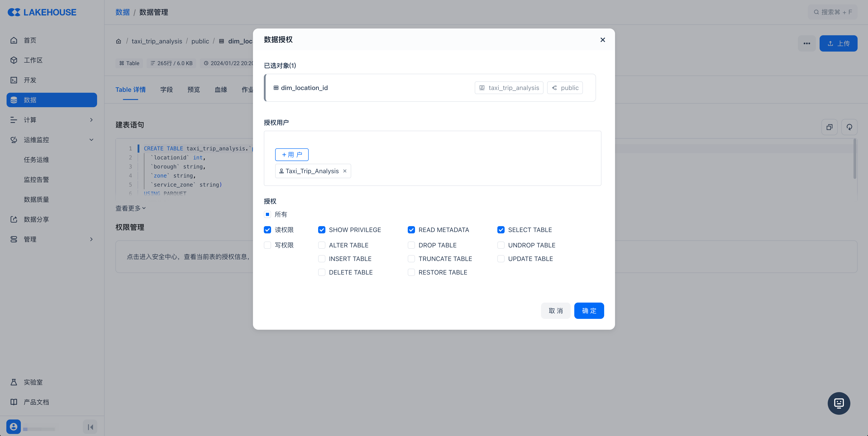Viewport: 868px width, 436px height.
Task: Click the refresh icon beside copy
Action: tap(849, 127)
